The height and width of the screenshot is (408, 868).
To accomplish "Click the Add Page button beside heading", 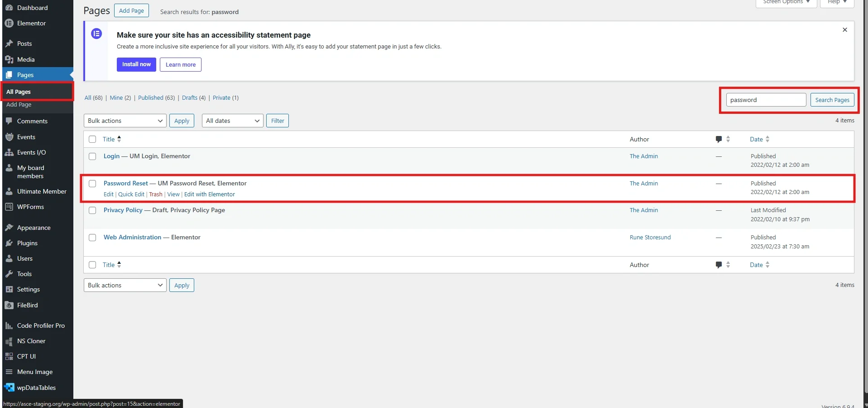I will 131,11.
